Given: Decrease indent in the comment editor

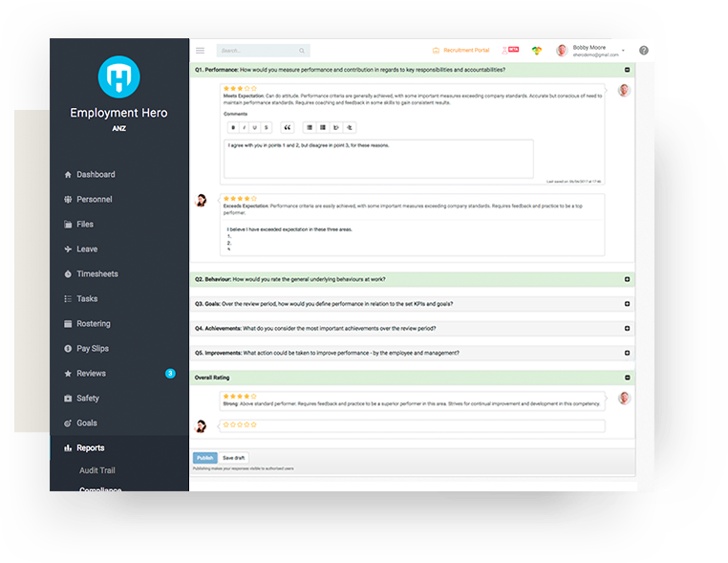Looking at the screenshot, I should [x=349, y=128].
